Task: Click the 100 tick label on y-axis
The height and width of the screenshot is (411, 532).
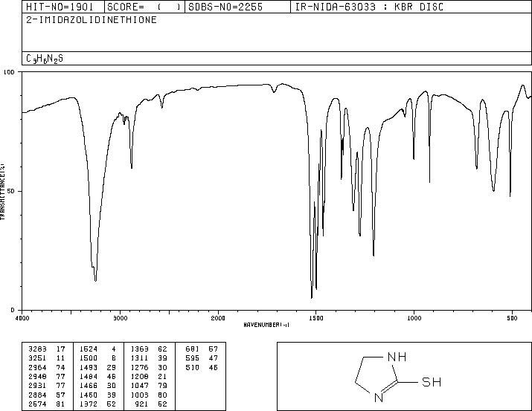Action: [x=9, y=72]
